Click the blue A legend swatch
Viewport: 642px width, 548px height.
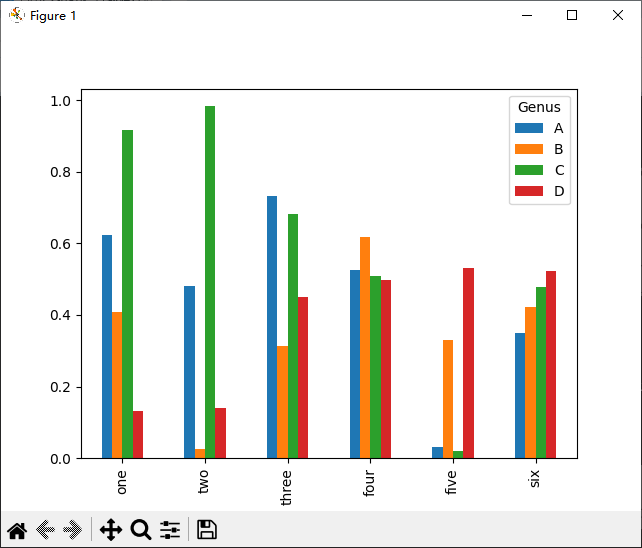(528, 128)
